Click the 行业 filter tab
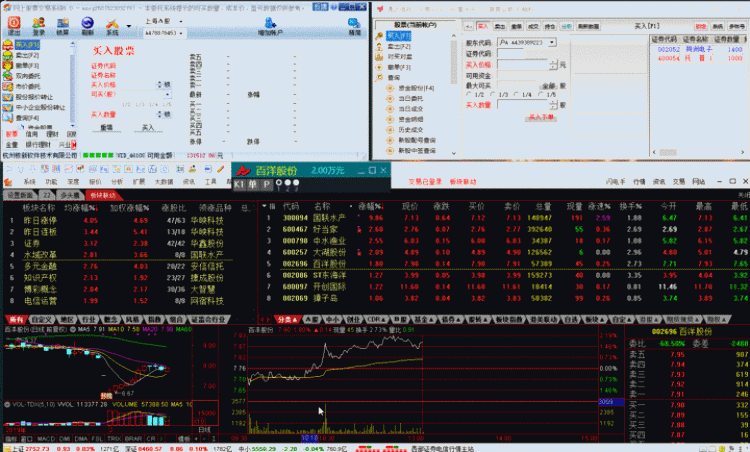Image resolution: width=750 pixels, height=452 pixels. tap(88, 320)
